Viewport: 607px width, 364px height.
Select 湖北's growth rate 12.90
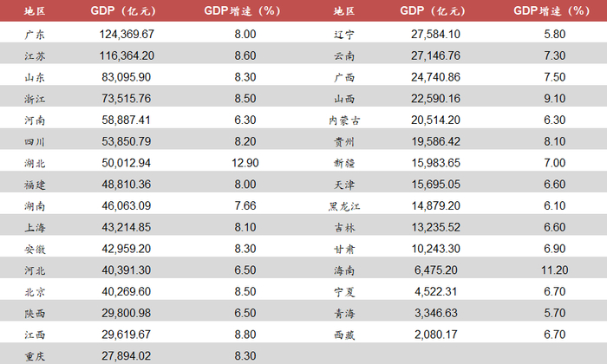point(245,162)
